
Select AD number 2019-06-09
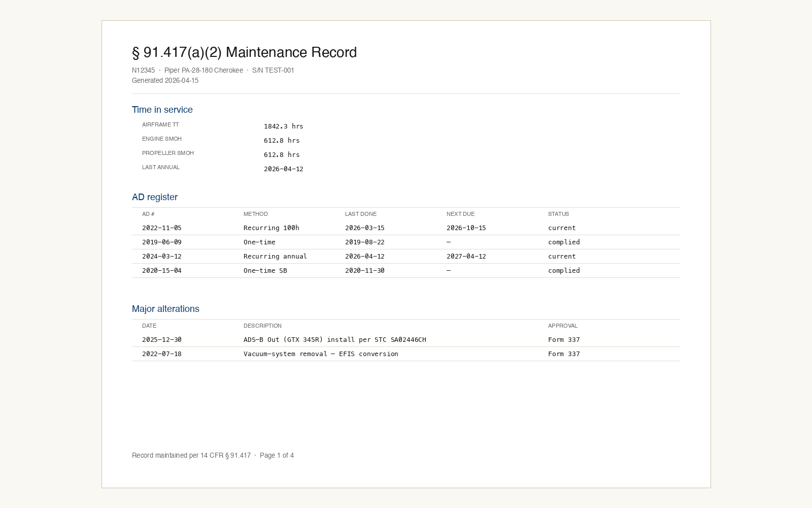(162, 242)
